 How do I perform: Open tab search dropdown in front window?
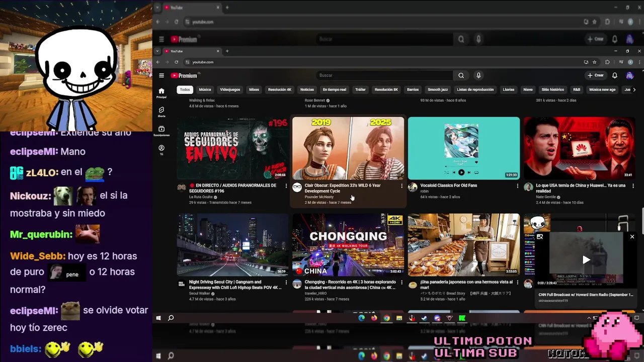point(157,51)
